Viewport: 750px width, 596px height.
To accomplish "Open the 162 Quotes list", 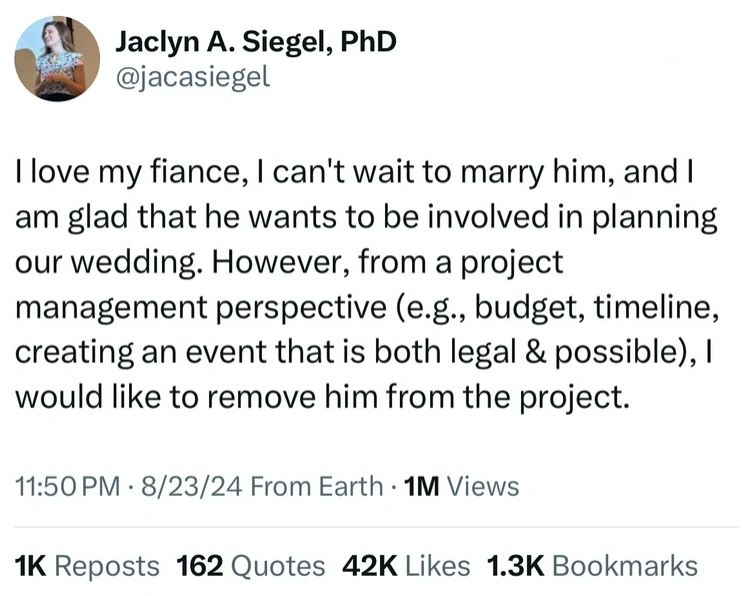I will tap(250, 565).
